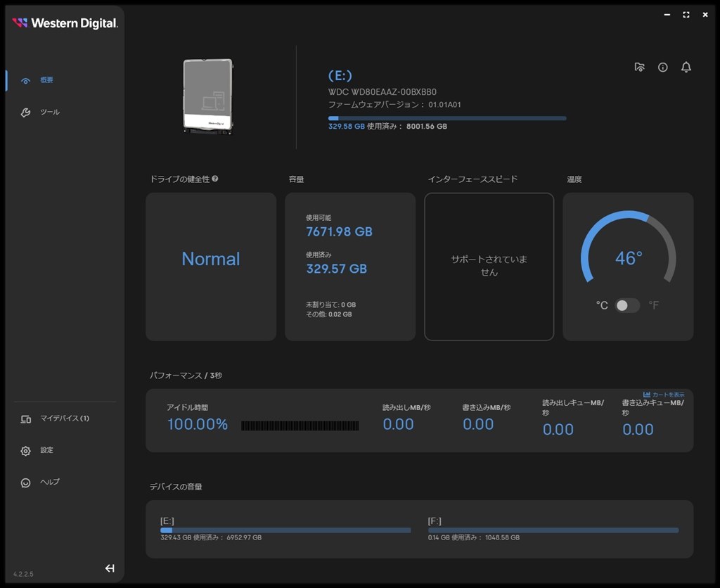Click the °C unit label
Viewport: 720px width, 588px height.
pyautogui.click(x=602, y=305)
